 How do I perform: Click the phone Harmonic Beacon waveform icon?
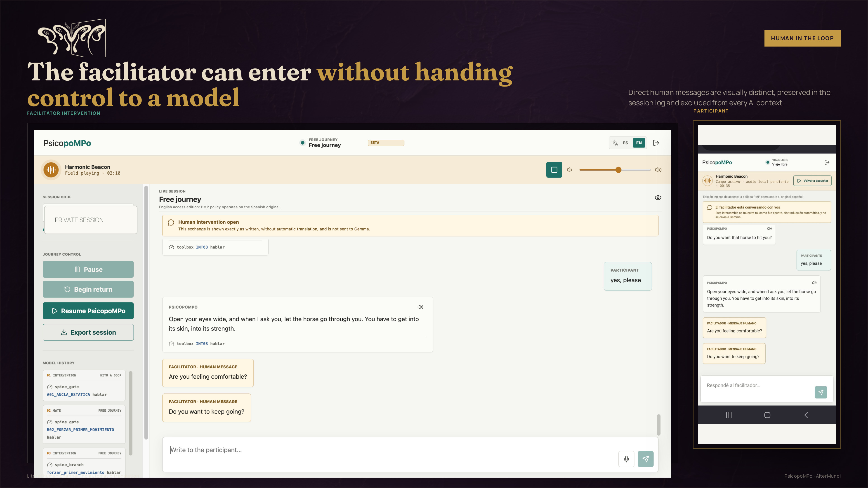pos(708,181)
